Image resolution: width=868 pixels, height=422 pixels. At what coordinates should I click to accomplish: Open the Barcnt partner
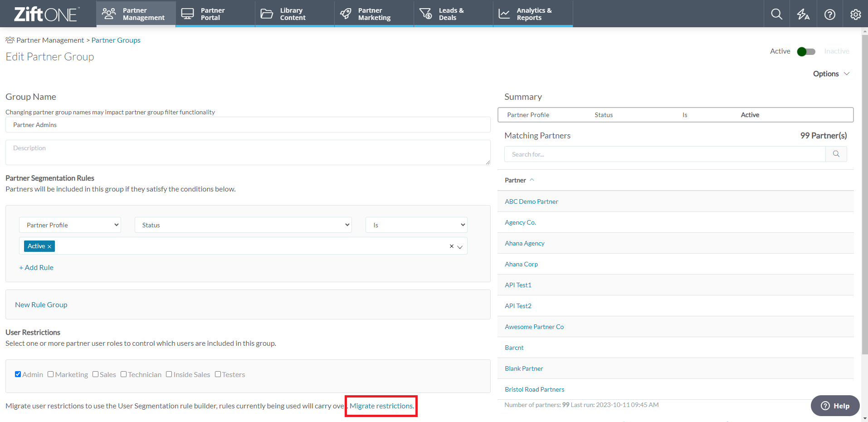coord(514,348)
